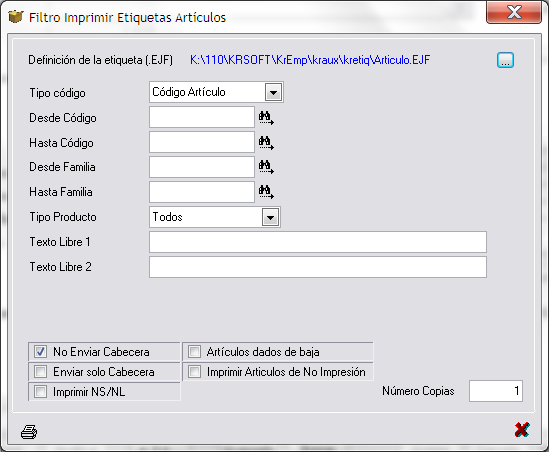Enable Enviar solo Cabecera checkbox
Image resolution: width=549 pixels, height=452 pixels.
tap(40, 371)
